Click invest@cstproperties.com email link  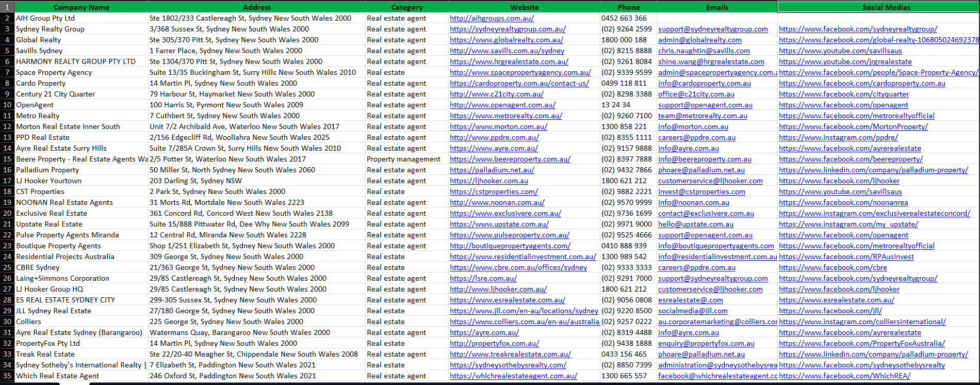(701, 191)
